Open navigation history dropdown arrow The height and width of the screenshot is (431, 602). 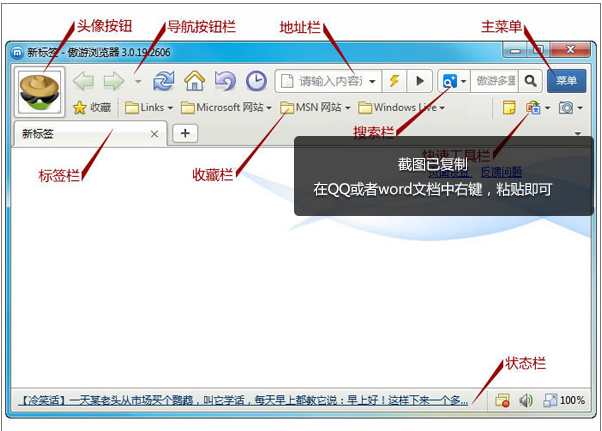(x=138, y=81)
